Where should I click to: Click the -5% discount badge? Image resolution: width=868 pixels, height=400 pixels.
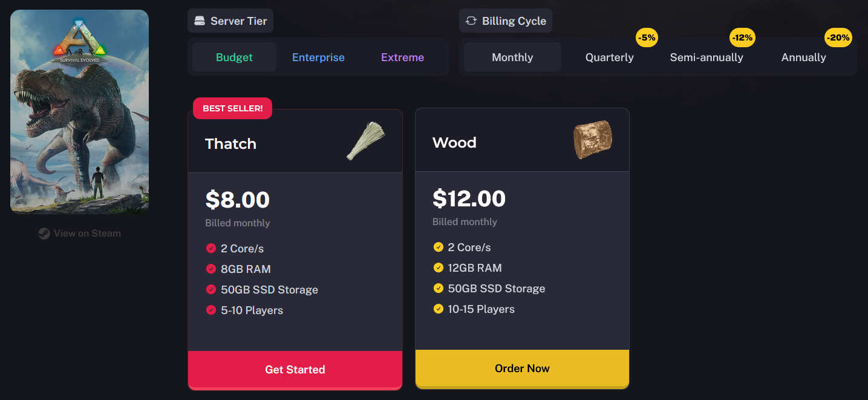[x=647, y=38]
